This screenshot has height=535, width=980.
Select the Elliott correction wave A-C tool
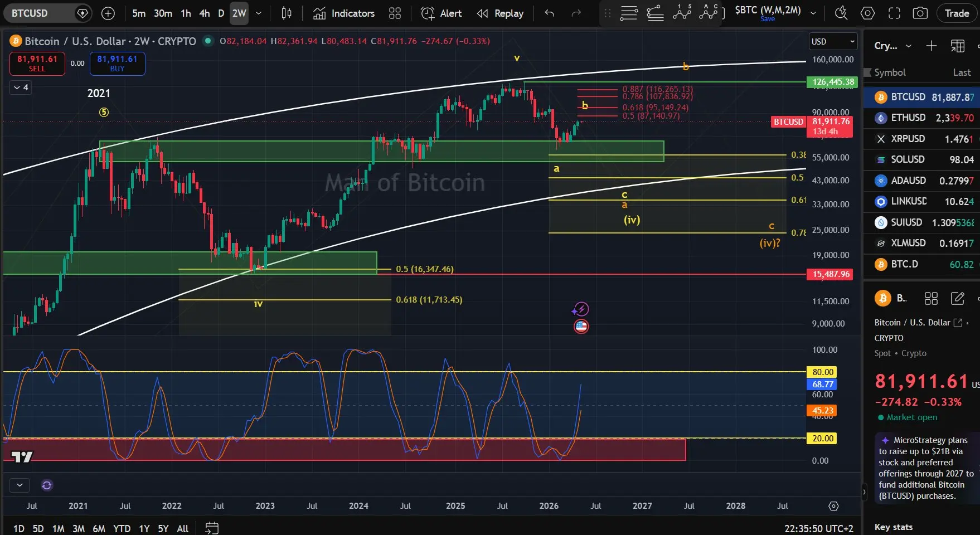click(x=708, y=12)
